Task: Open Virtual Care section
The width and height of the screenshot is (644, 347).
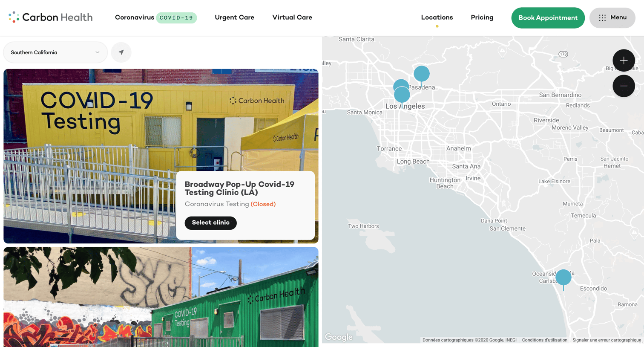Action: pyautogui.click(x=292, y=17)
